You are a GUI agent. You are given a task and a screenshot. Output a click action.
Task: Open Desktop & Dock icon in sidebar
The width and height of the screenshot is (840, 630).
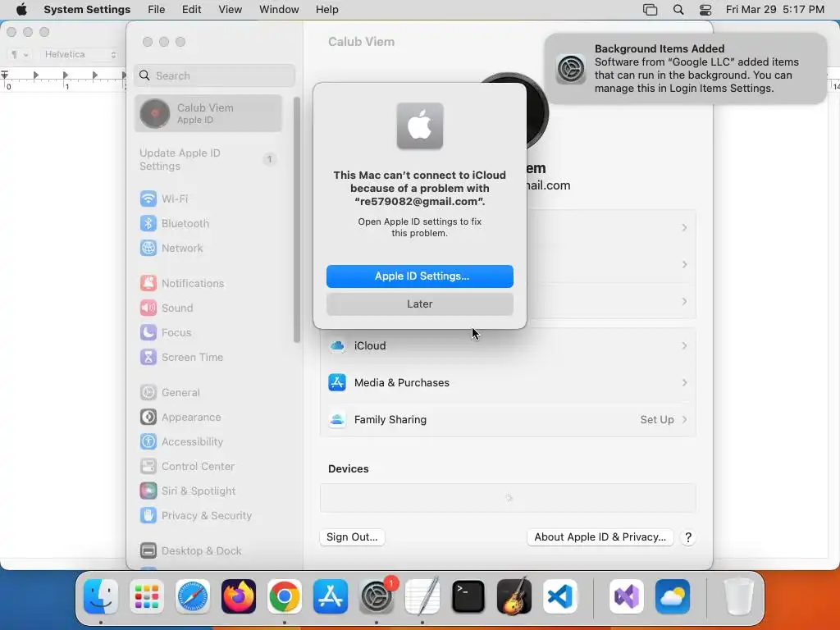(x=148, y=550)
